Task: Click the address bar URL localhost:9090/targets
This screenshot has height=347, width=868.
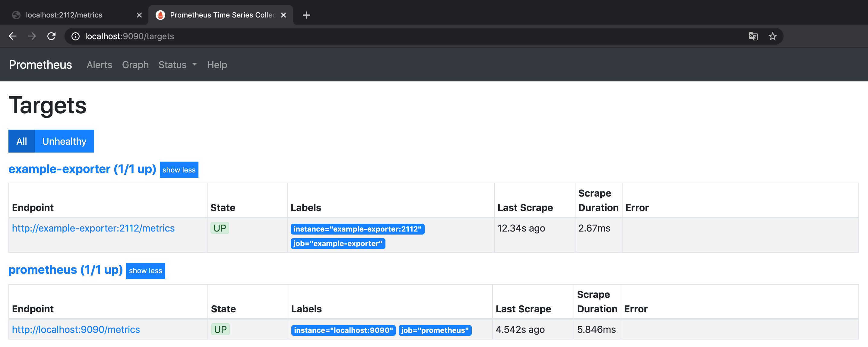Action: (x=129, y=36)
